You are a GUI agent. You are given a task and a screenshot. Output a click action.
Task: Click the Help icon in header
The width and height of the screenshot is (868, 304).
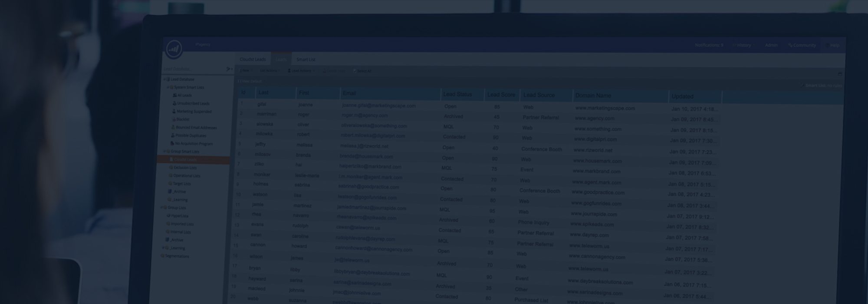click(827, 45)
